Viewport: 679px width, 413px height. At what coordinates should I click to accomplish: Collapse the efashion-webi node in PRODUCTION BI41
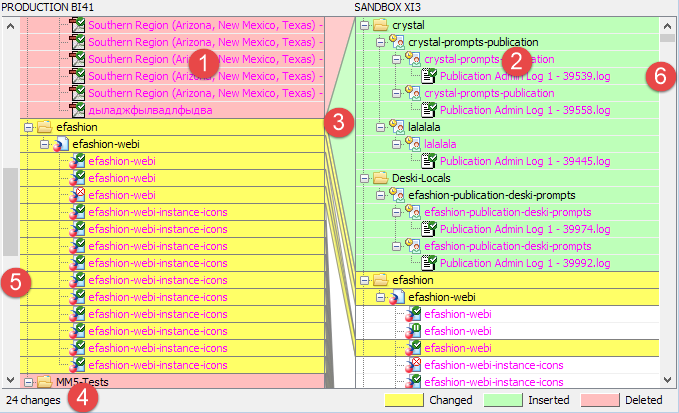click(x=45, y=144)
